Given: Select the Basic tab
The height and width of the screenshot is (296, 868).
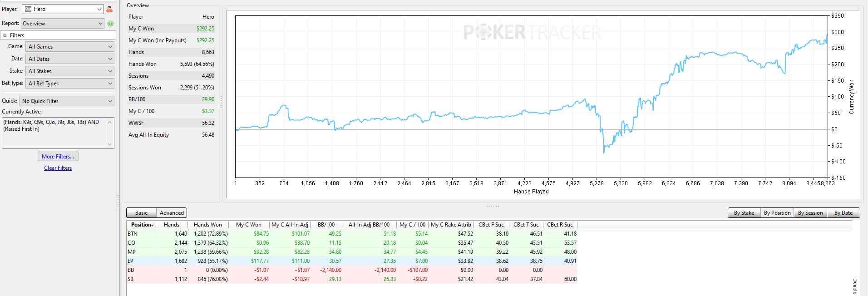Looking at the screenshot, I should pyautogui.click(x=141, y=213).
